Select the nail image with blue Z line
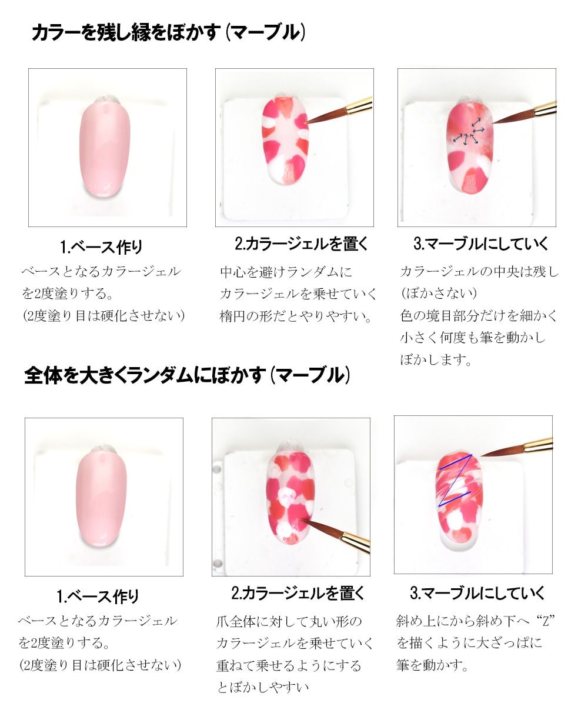This screenshot has width=588, height=703. (473, 495)
